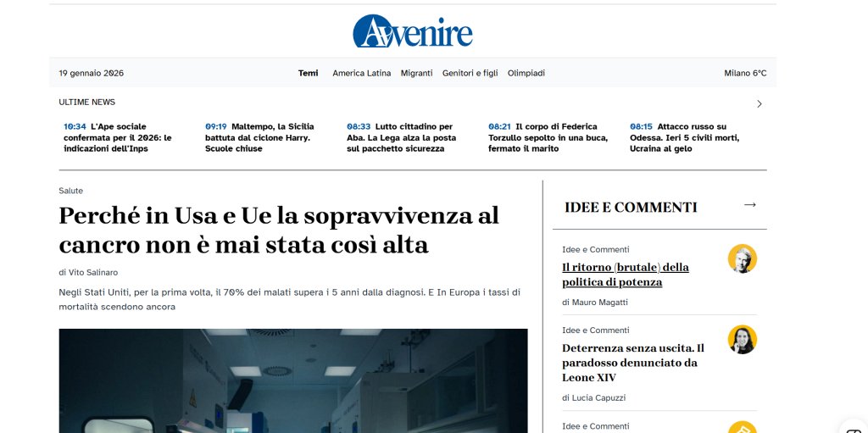This screenshot has width=868, height=433.
Task: Read the Attacco russo su Odessa news
Action: click(684, 137)
